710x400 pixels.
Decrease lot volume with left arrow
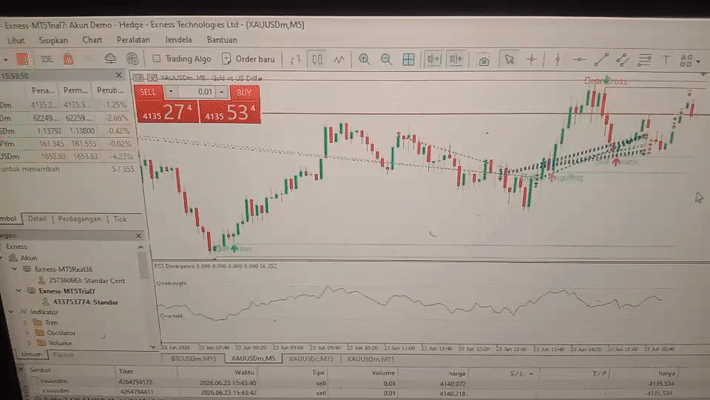click(x=171, y=92)
